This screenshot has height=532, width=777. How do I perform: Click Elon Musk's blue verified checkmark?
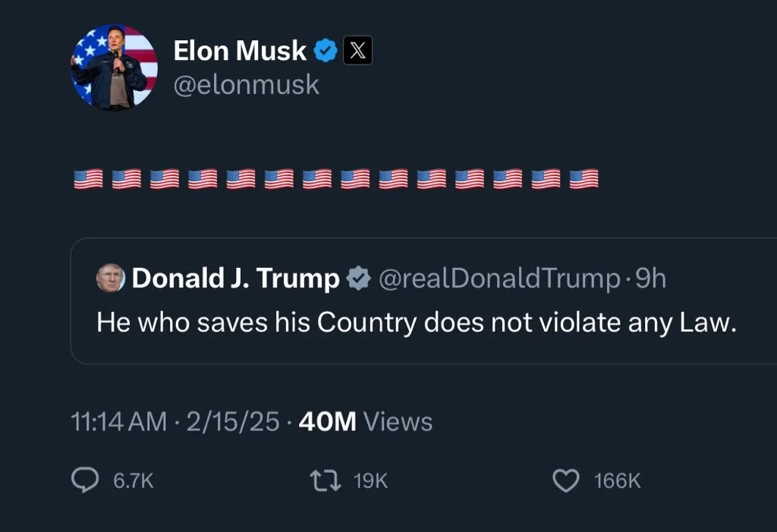coord(326,50)
